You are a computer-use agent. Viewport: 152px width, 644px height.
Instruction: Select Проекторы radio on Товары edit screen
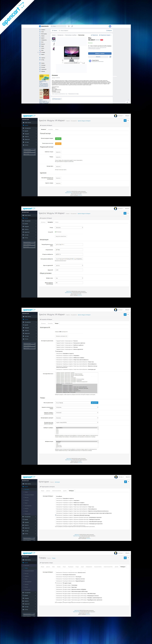coord(56,587)
